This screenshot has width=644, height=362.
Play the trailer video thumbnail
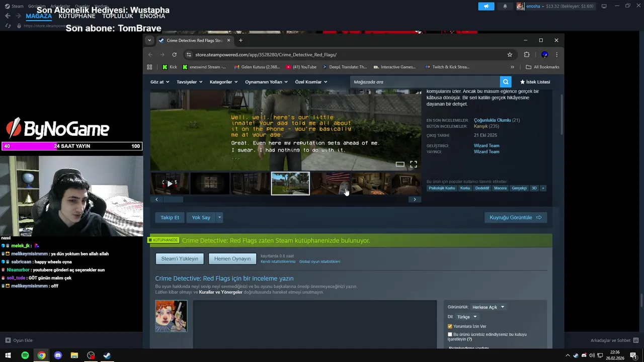click(x=170, y=184)
